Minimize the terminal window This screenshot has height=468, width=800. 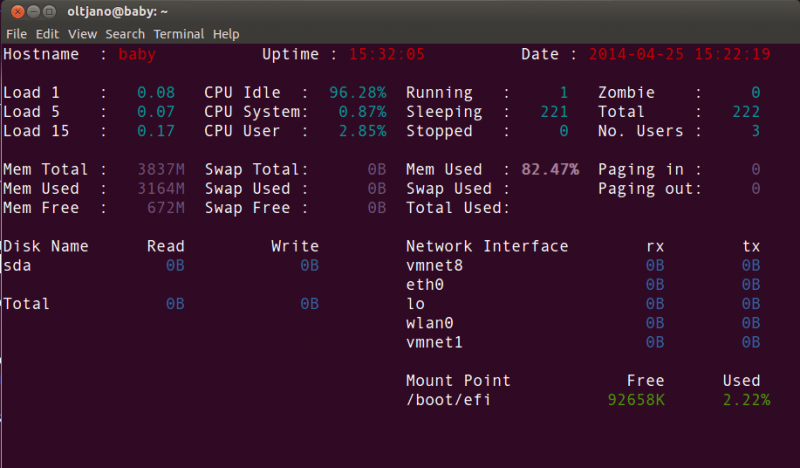click(x=34, y=12)
